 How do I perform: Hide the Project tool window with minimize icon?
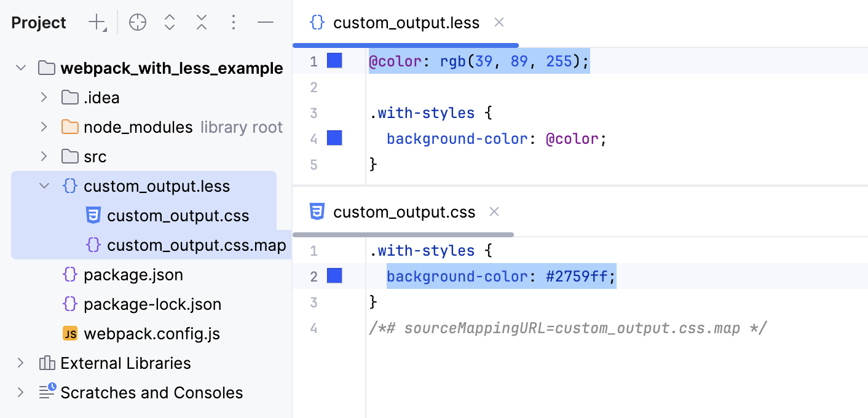pyautogui.click(x=265, y=22)
